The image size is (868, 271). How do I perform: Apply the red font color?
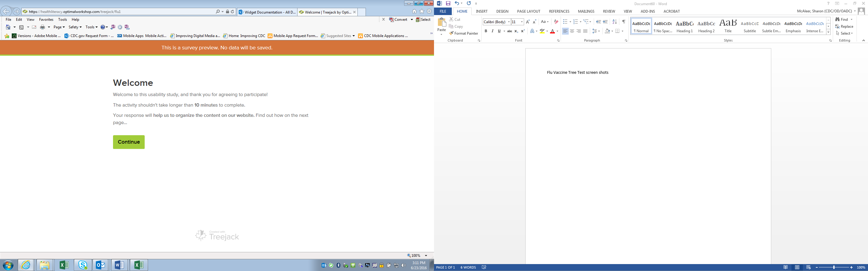(552, 31)
